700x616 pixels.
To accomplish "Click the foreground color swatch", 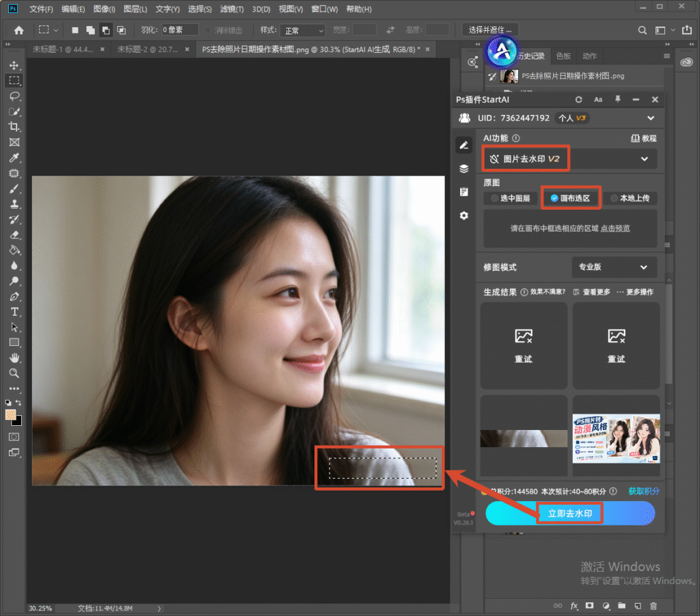I will tap(10, 415).
